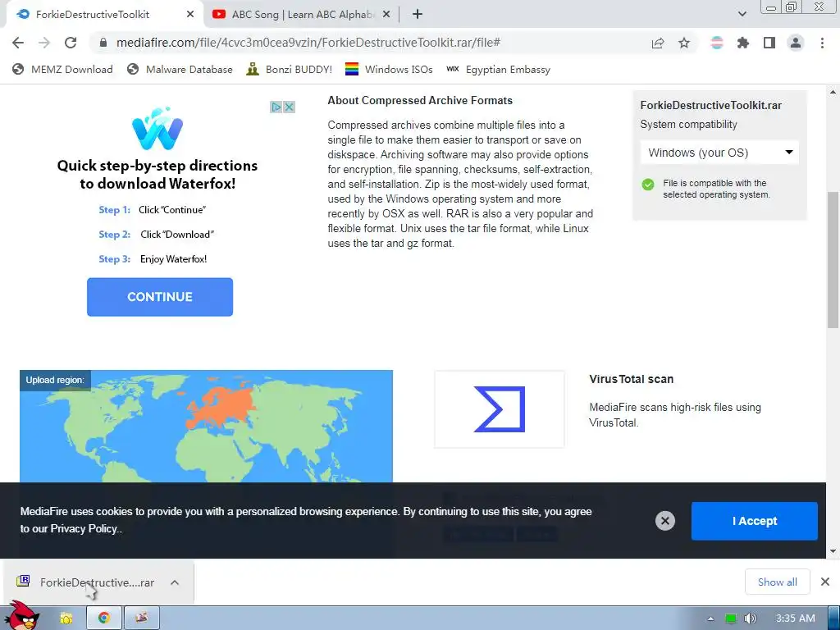Viewport: 840px width, 630px height.
Task: Click the green compatibility checkmark icon
Action: coord(648,185)
